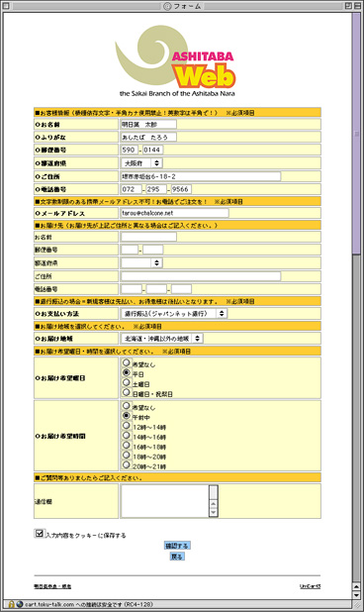The width and height of the screenshot is (364, 612).
Task: Click the postal code field containing 0144
Action: click(x=152, y=150)
